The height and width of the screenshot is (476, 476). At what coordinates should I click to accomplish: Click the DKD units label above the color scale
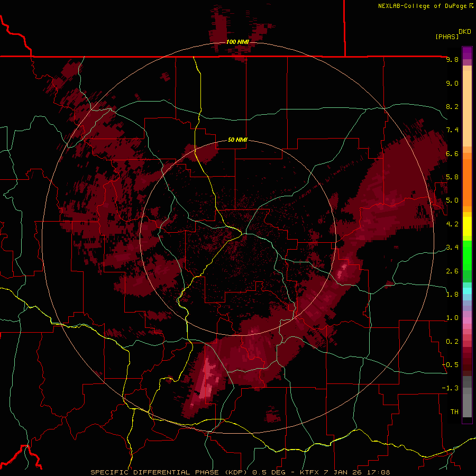tap(465, 32)
